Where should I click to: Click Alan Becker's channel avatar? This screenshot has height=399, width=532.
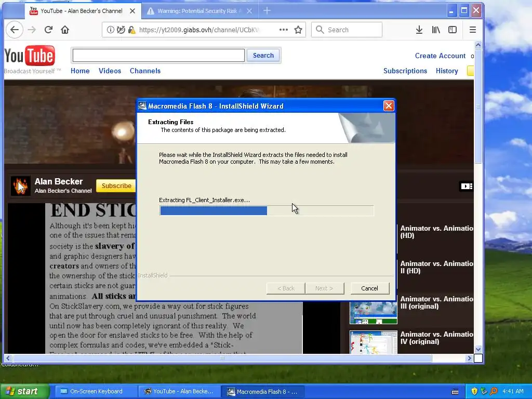[20, 186]
